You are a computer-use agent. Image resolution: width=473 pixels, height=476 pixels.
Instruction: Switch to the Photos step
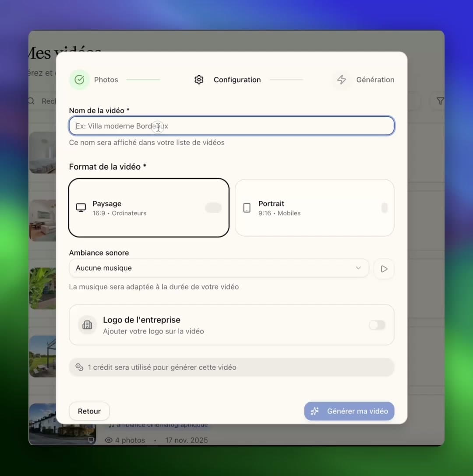(106, 80)
